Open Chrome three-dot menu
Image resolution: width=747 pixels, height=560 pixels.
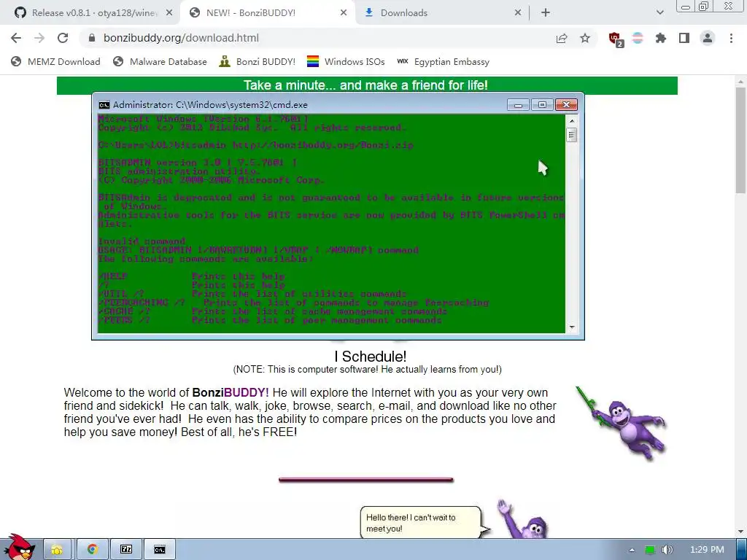click(731, 38)
